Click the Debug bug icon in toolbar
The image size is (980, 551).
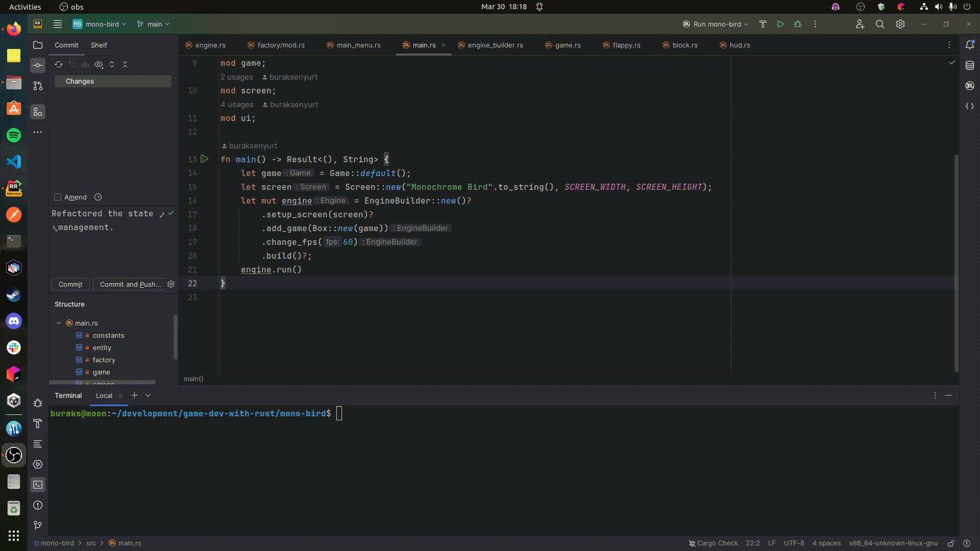point(798,24)
